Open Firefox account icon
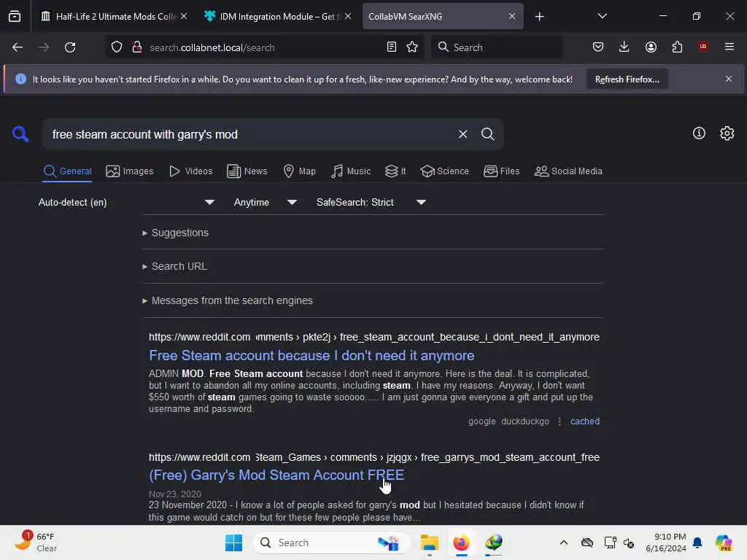This screenshot has height=560, width=747. [x=651, y=47]
